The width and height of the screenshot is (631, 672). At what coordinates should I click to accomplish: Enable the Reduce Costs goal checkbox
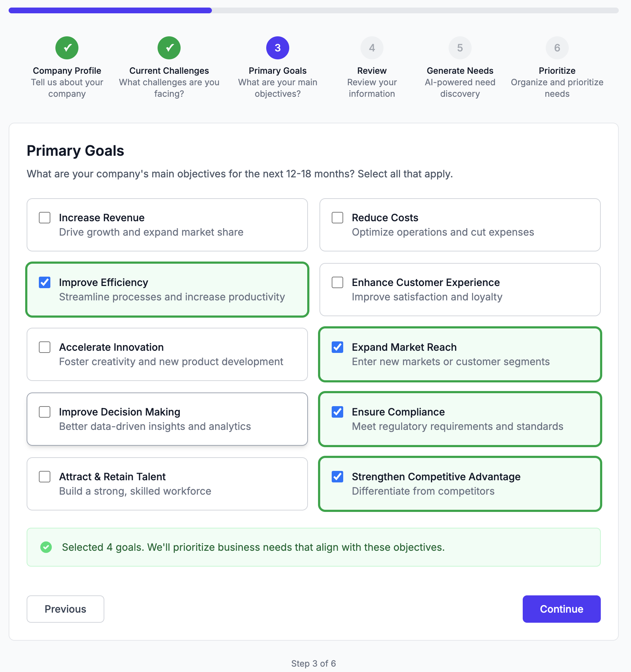pos(337,218)
